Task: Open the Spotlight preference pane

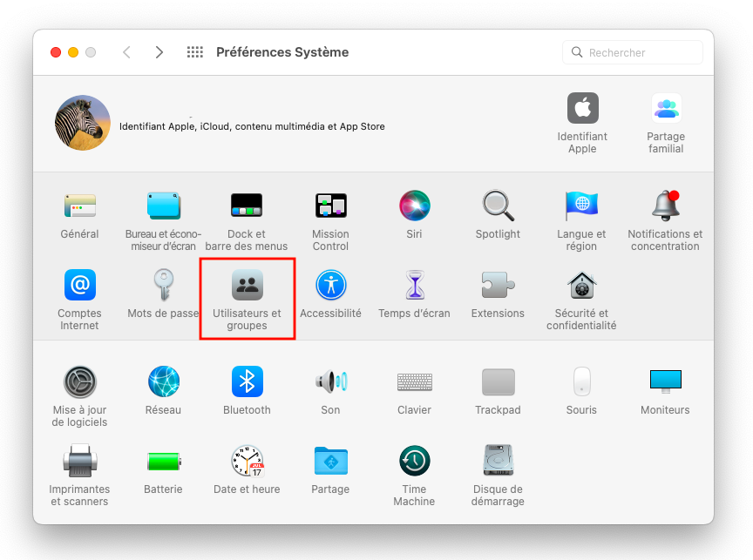Action: pos(498,206)
